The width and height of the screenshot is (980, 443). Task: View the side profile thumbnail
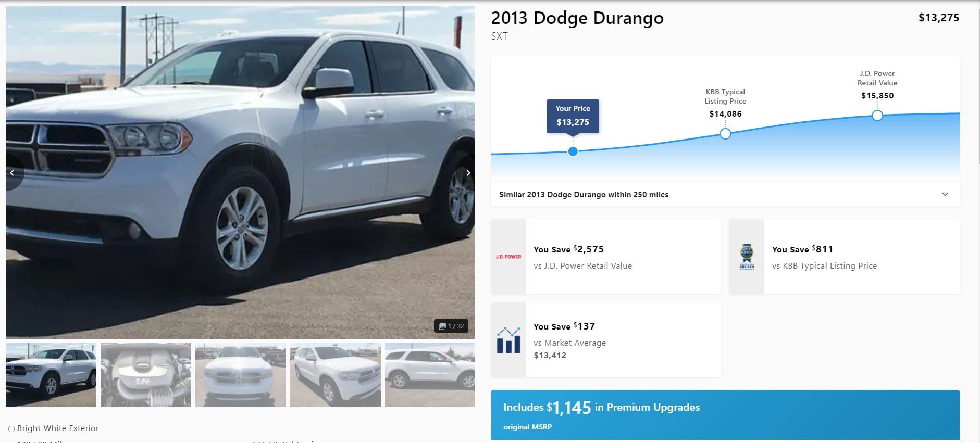[x=430, y=375]
